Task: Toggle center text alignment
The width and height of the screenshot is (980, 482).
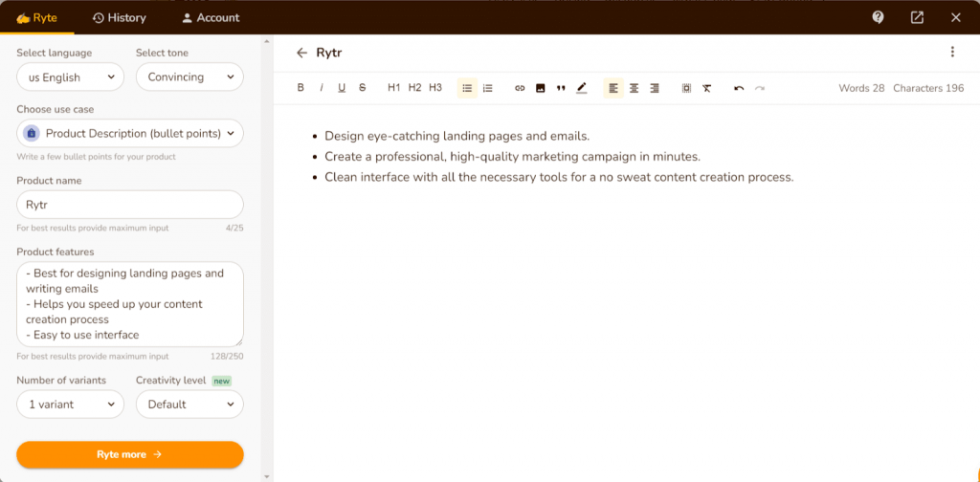Action: (x=634, y=88)
